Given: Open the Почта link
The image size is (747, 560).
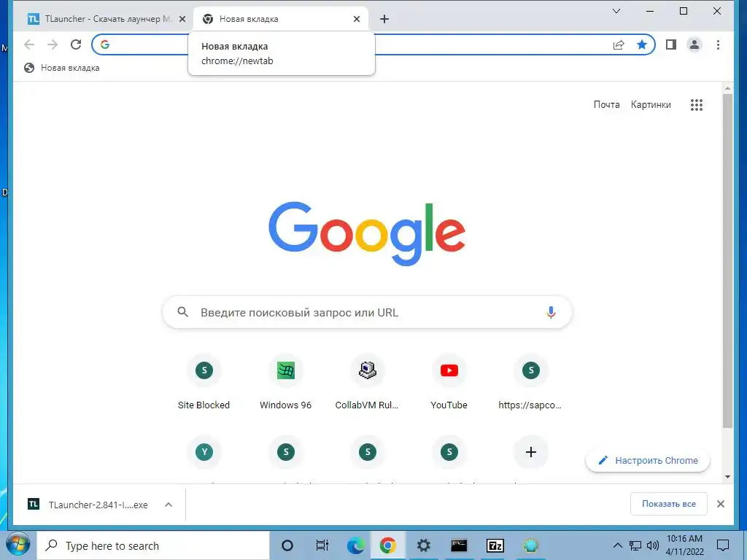Looking at the screenshot, I should (606, 105).
